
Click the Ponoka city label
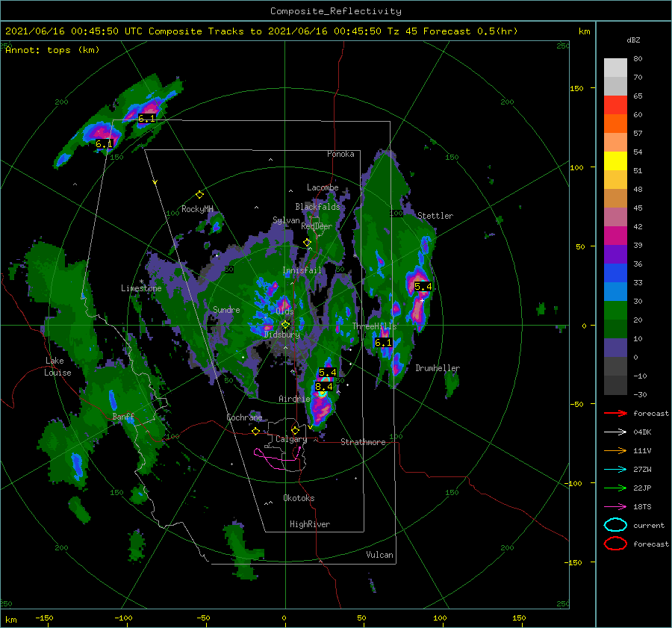point(340,154)
